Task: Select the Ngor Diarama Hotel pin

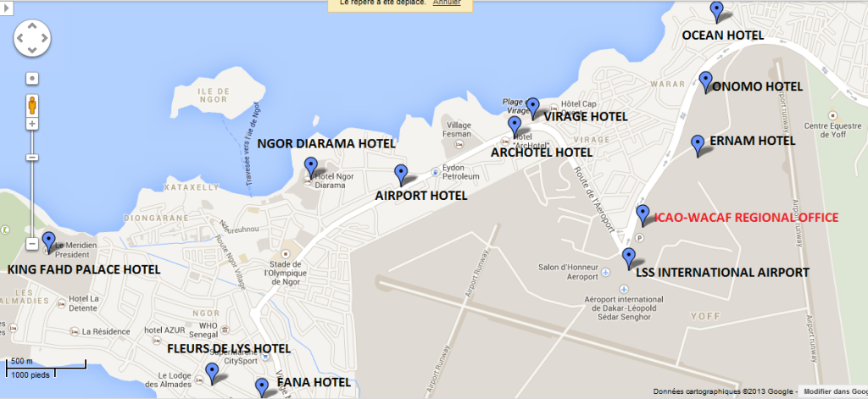Action: pyautogui.click(x=311, y=168)
